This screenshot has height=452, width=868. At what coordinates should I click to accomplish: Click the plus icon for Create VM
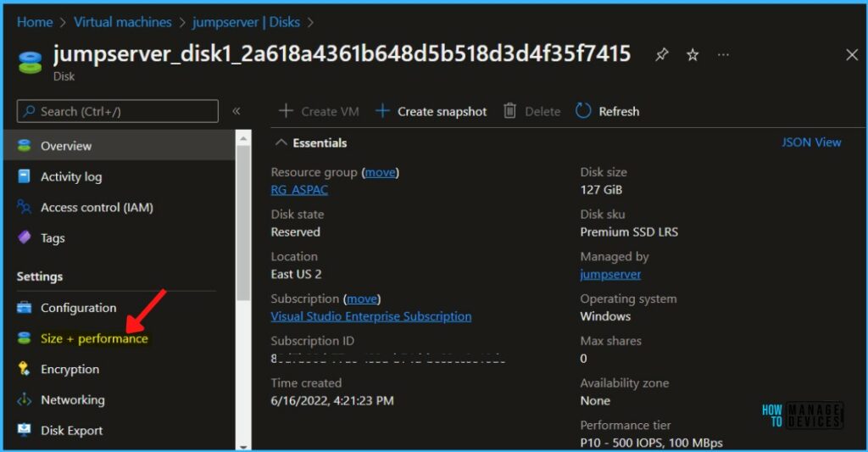(x=286, y=111)
